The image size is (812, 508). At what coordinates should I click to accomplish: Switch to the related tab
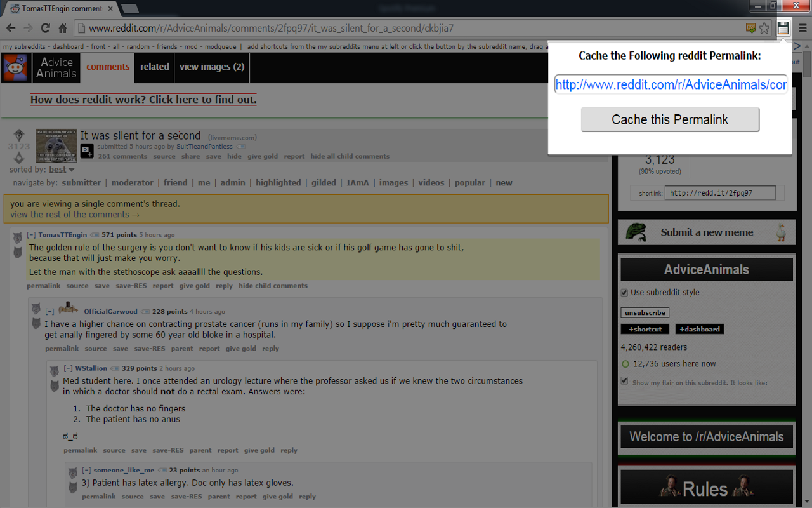155,67
